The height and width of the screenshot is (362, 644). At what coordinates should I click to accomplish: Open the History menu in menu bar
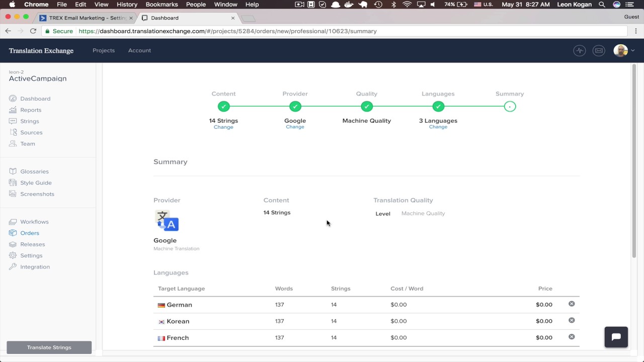[x=127, y=5]
